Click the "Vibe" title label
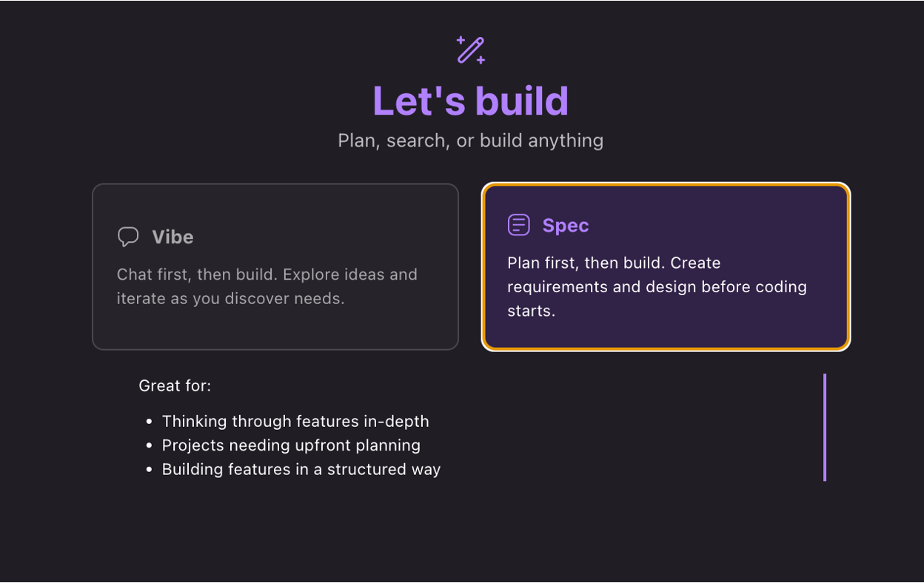 pyautogui.click(x=173, y=237)
